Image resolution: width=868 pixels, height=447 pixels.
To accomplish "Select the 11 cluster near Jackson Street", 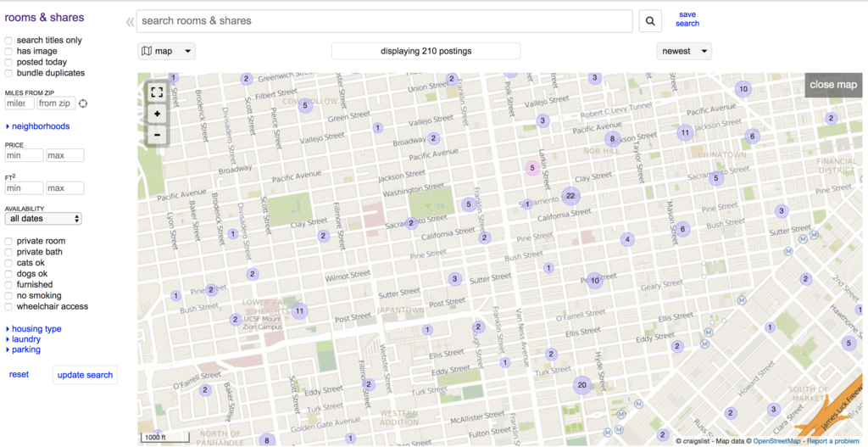I will pyautogui.click(x=685, y=132).
